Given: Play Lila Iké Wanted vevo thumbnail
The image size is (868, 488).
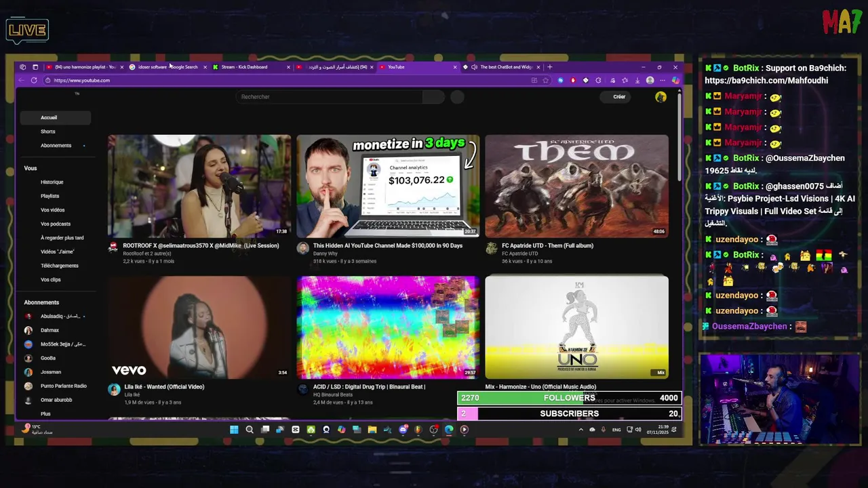Looking at the screenshot, I should point(199,327).
